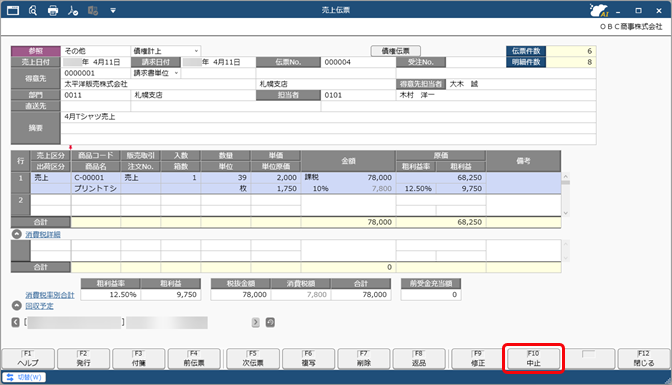Click the F1 ヘルプ button

pyautogui.click(x=28, y=358)
